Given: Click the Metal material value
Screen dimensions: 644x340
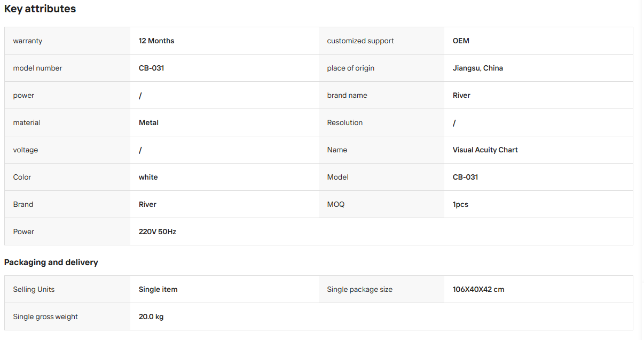Looking at the screenshot, I should tap(148, 122).
